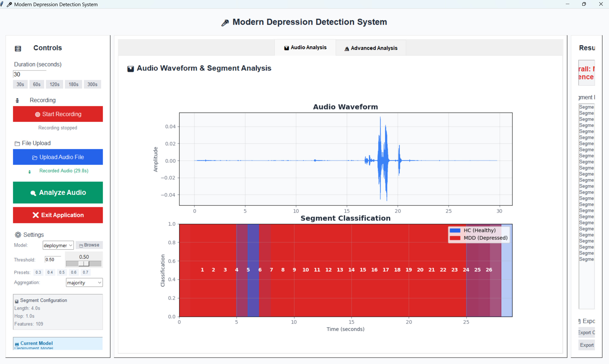The image size is (609, 364).
Task: Click the Audio Waveform section header icon
Action: [x=131, y=69]
